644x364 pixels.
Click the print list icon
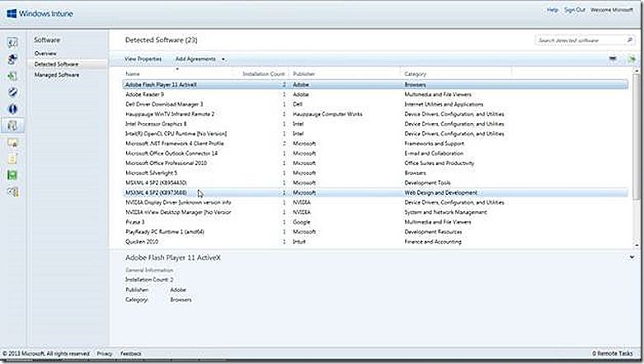pos(613,59)
